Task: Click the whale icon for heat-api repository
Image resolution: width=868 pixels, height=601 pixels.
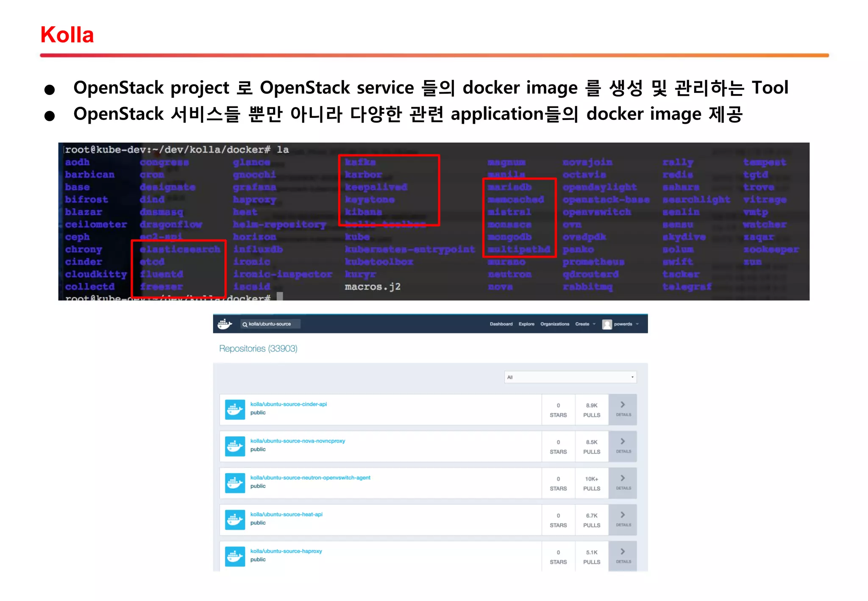Action: [x=235, y=520]
